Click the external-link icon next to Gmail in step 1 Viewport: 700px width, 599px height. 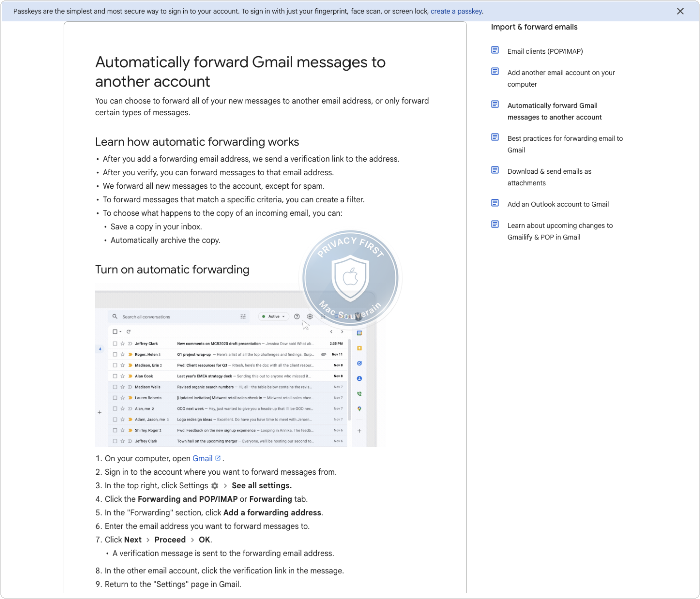click(x=218, y=458)
